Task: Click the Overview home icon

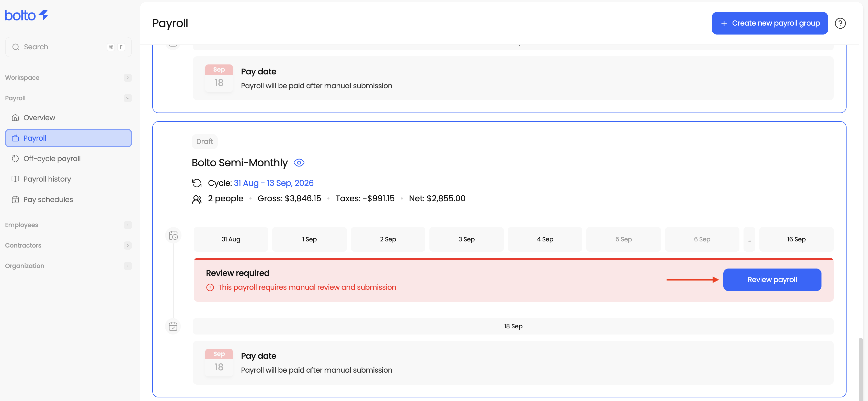Action: pos(15,118)
